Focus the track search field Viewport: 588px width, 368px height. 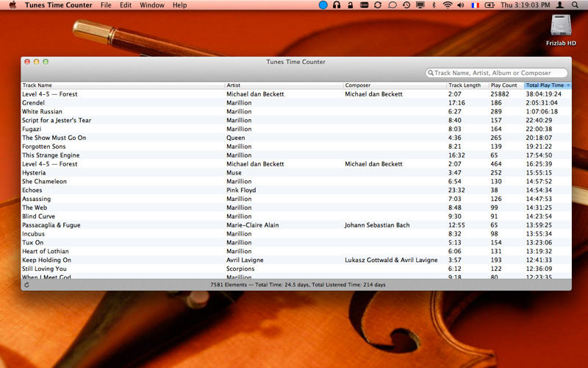tap(497, 73)
